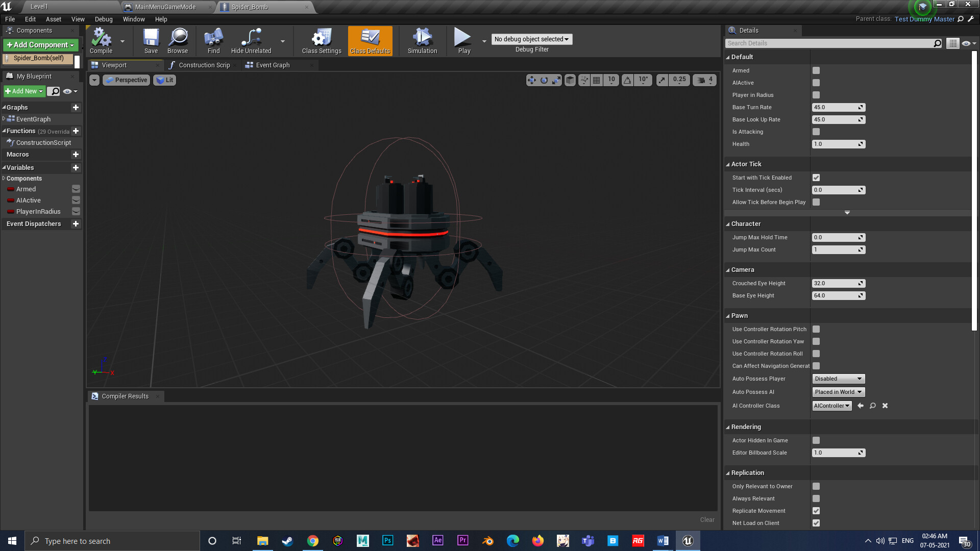Image resolution: width=980 pixels, height=551 pixels.
Task: Launch Unreal Engine from the taskbar
Action: pos(688,540)
